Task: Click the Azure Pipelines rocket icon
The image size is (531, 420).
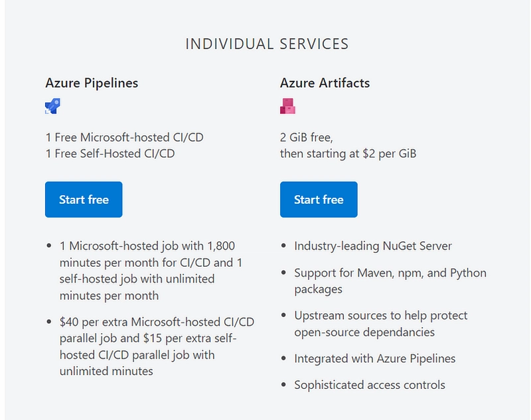Action: click(x=53, y=106)
